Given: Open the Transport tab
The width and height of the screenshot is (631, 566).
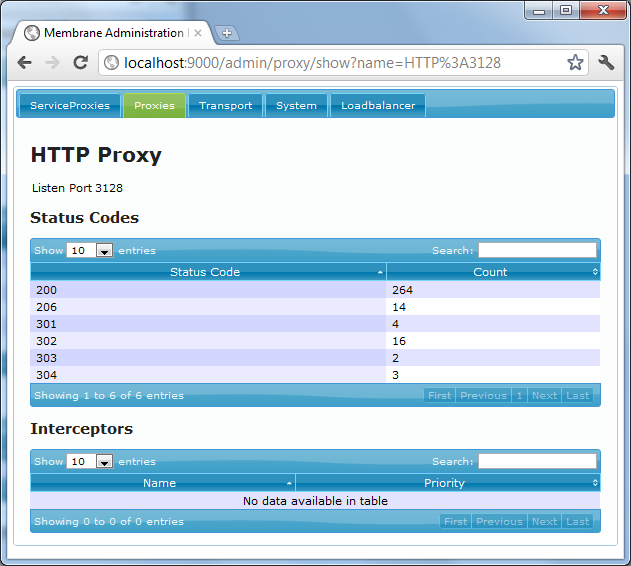Looking at the screenshot, I should [x=225, y=105].
